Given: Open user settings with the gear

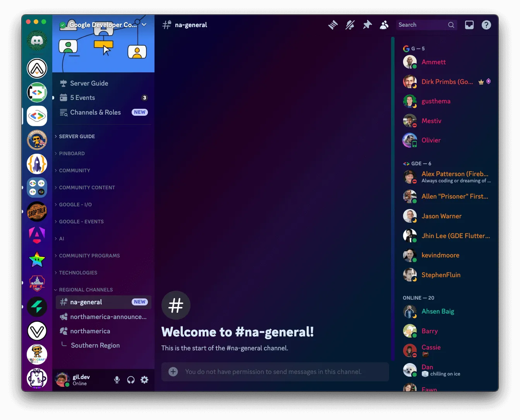Looking at the screenshot, I should 144,380.
